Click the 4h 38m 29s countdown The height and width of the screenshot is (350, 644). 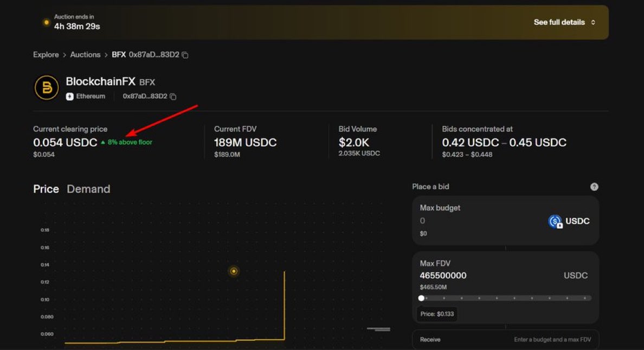click(x=77, y=27)
